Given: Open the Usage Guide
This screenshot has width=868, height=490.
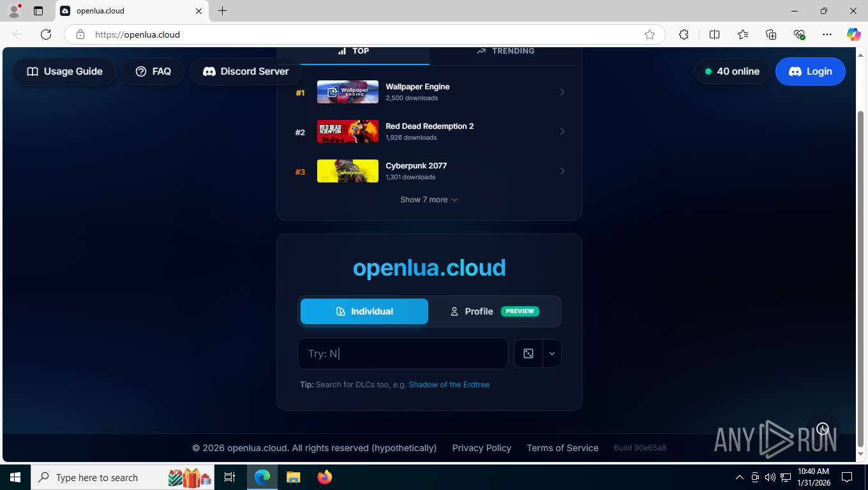Looking at the screenshot, I should click(64, 71).
